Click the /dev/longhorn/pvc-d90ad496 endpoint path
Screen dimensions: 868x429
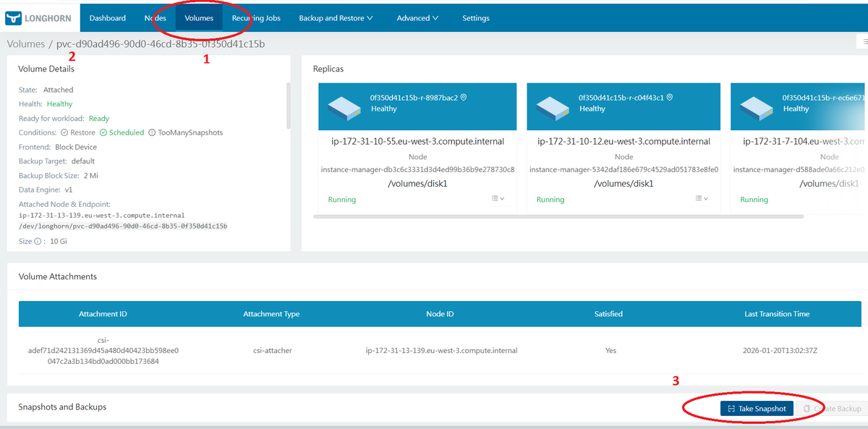123,226
